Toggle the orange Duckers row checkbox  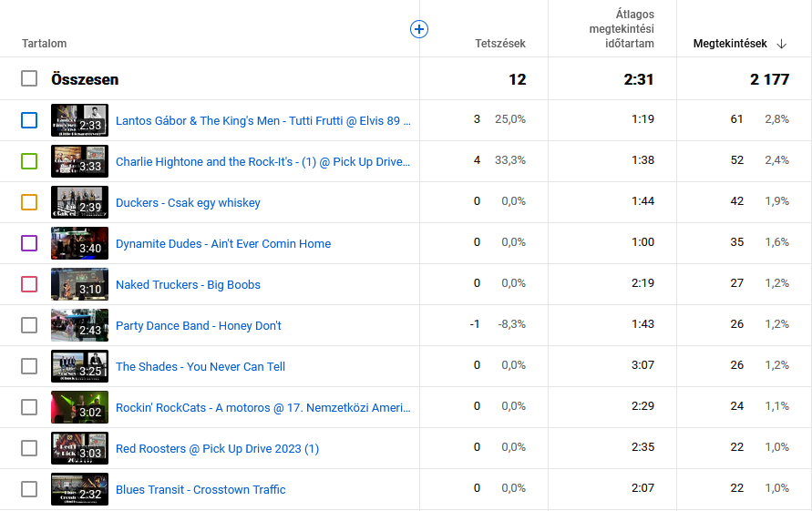(x=29, y=202)
